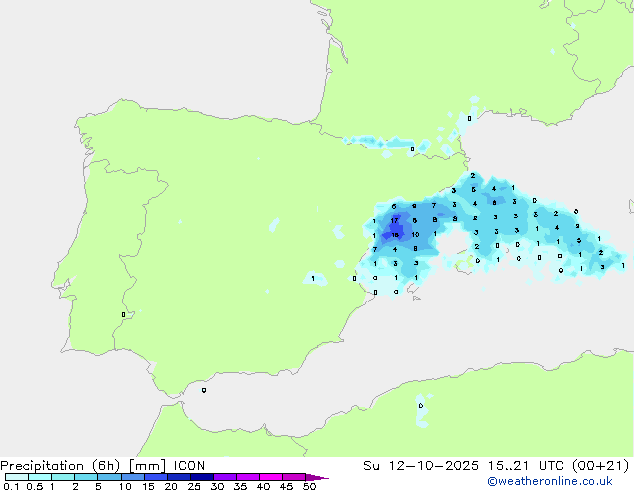Open the weatheronline.co.uk copyright link
The height and width of the screenshot is (490, 634).
pyautogui.click(x=550, y=481)
